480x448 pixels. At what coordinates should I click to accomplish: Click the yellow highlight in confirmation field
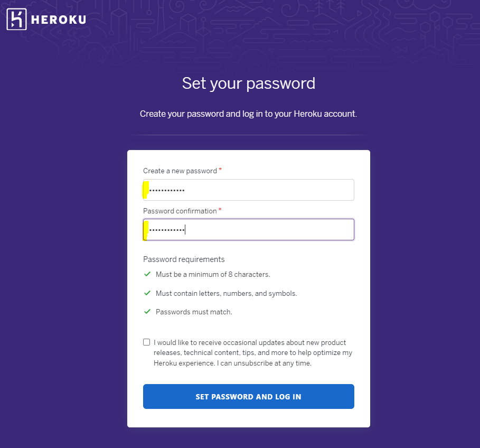coord(146,230)
